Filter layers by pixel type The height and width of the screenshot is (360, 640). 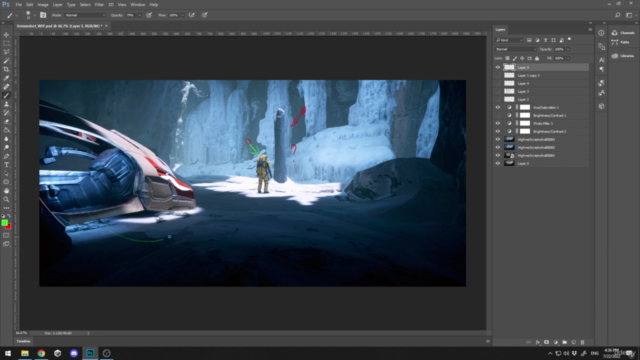click(x=529, y=40)
